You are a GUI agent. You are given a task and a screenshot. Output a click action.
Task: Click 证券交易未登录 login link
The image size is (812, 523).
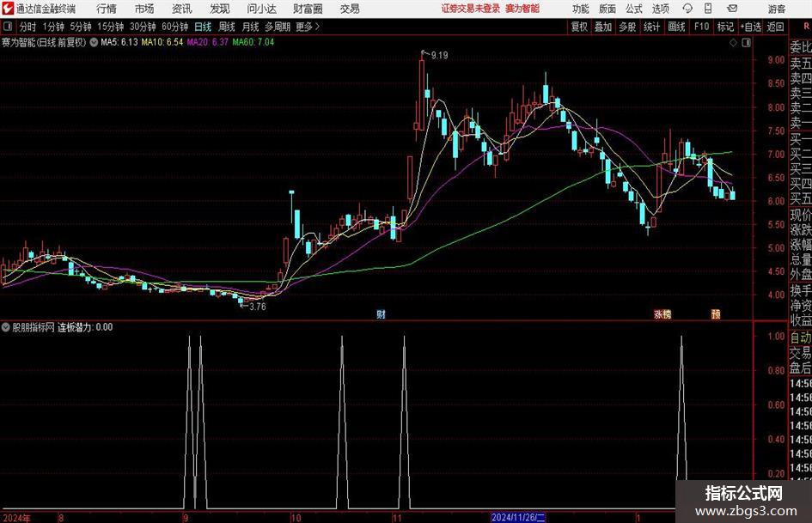[x=471, y=9]
